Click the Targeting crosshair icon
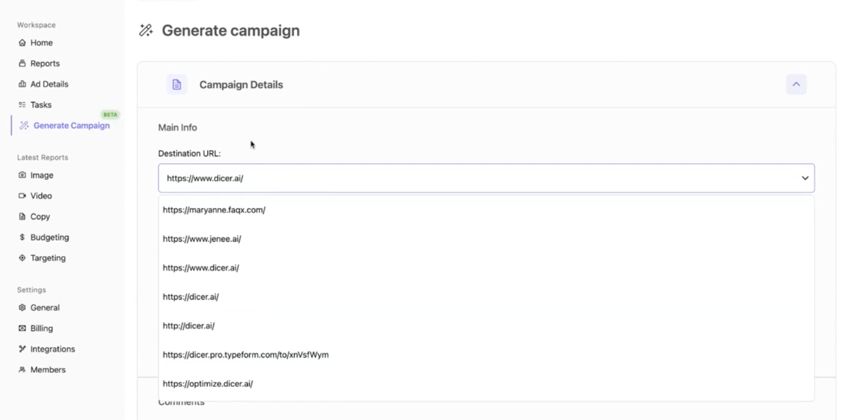The image size is (868, 420). tap(22, 258)
